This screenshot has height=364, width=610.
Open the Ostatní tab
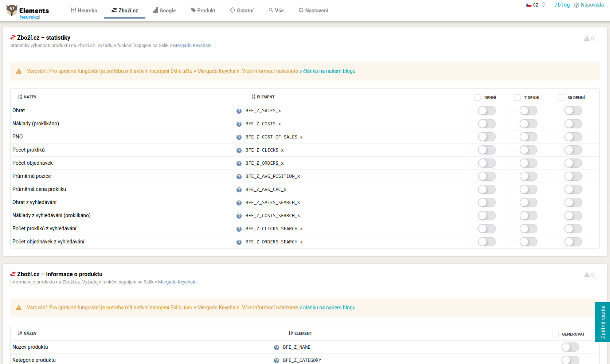point(242,11)
